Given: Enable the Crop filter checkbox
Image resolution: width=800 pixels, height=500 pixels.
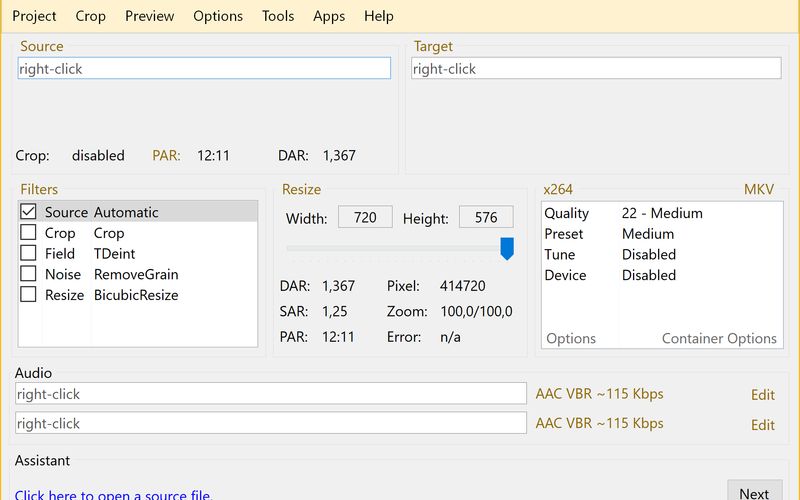Looking at the screenshot, I should (x=28, y=233).
